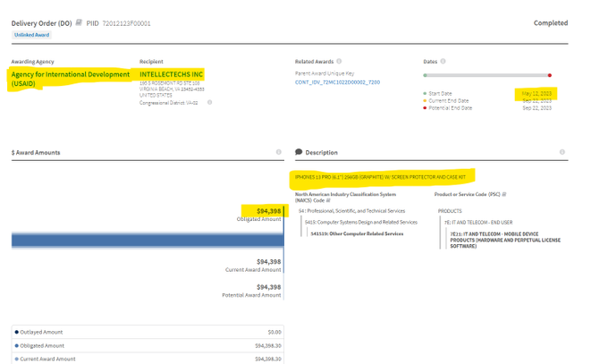
Task: Click the info icon next to Congressional District
Action: click(210, 102)
